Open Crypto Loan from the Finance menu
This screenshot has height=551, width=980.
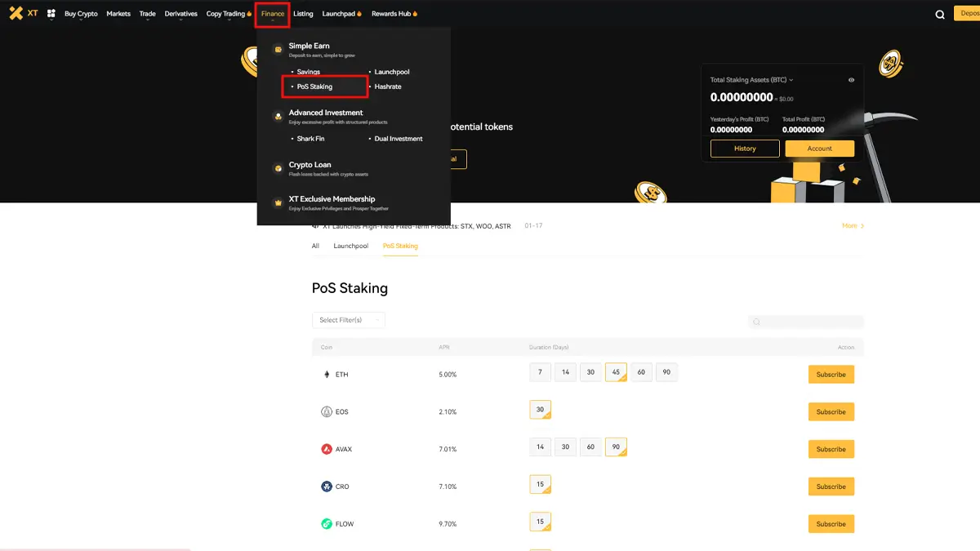click(x=310, y=165)
